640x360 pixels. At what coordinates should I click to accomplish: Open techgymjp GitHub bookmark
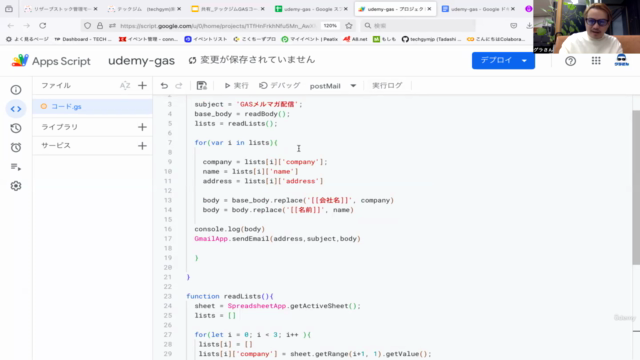(x=431, y=39)
